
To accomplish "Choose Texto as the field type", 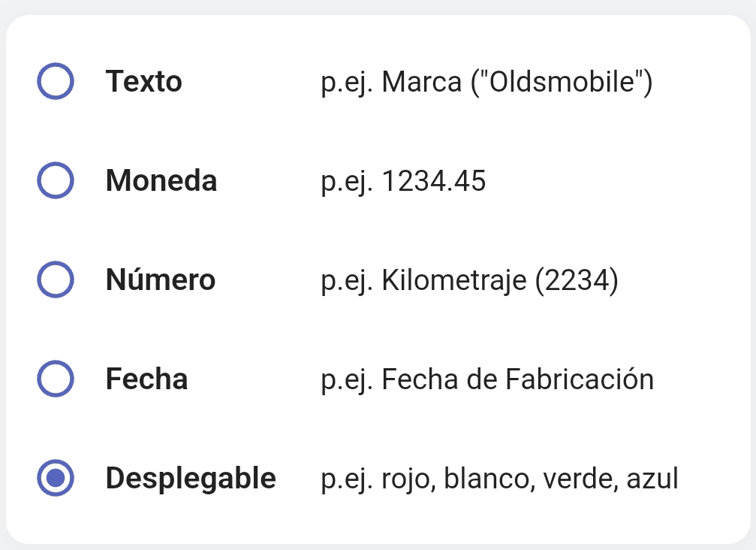I will click(x=56, y=81).
